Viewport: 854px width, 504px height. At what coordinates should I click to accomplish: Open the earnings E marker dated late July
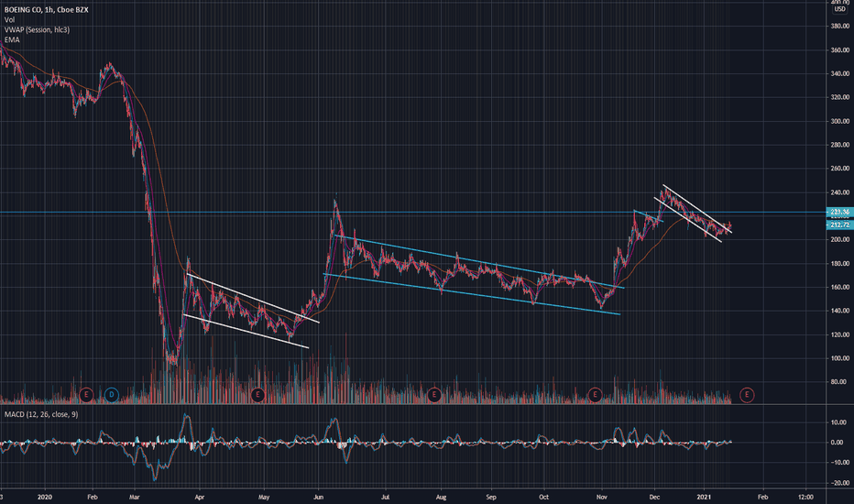pos(434,394)
